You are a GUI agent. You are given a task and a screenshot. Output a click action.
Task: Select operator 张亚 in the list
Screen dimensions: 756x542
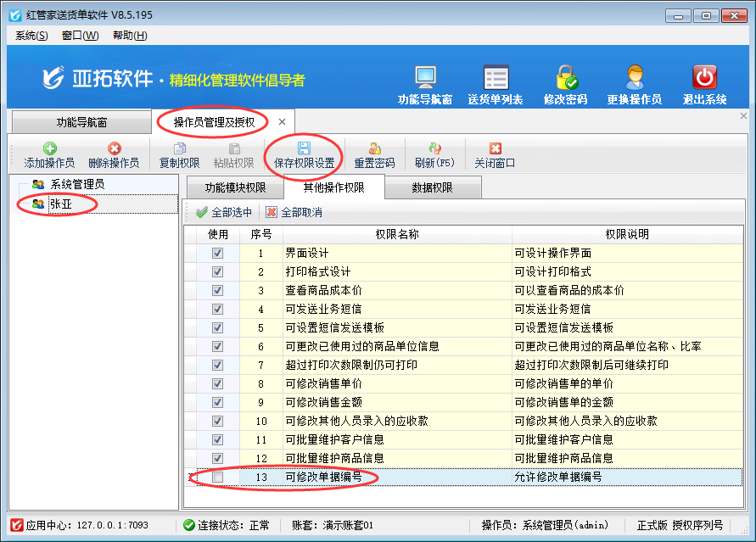tap(61, 204)
